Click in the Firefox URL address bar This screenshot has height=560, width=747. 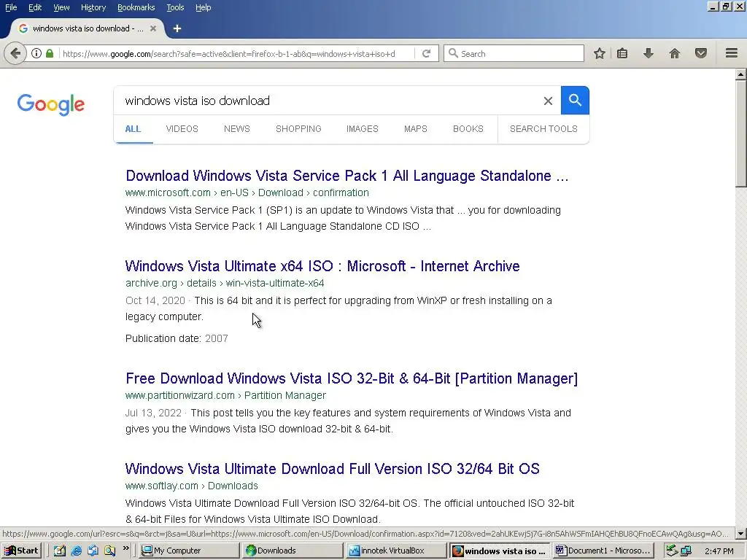click(x=236, y=53)
